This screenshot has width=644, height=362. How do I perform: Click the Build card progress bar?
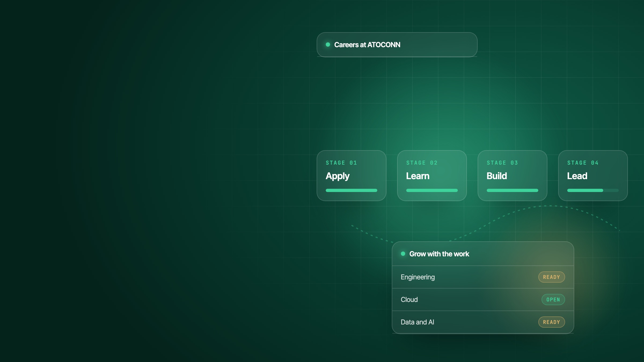click(x=512, y=190)
